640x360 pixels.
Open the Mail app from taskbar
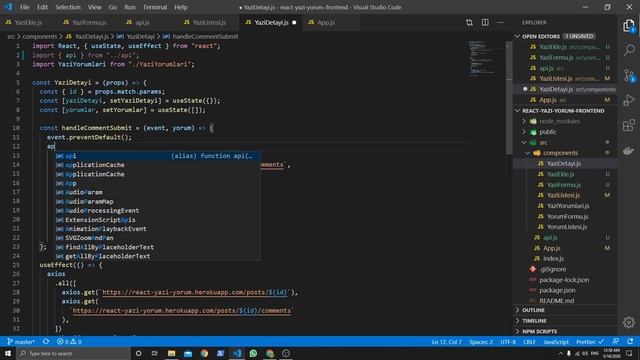point(188,353)
